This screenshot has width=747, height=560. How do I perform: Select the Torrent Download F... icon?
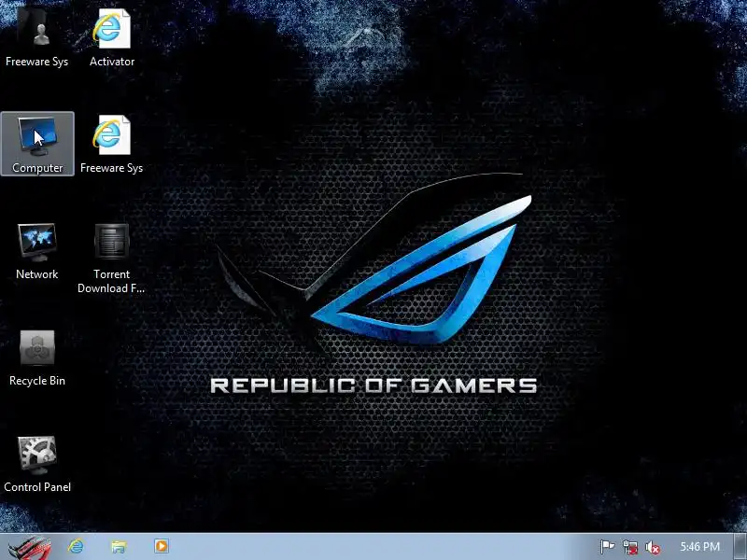111,258
